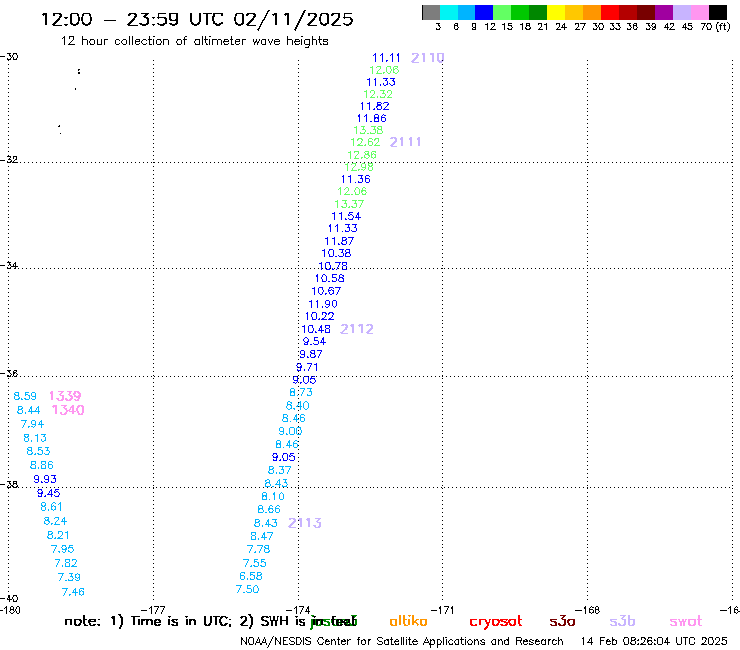Click the 'altika' satellite legend label
The image size is (740, 650).
[408, 621]
